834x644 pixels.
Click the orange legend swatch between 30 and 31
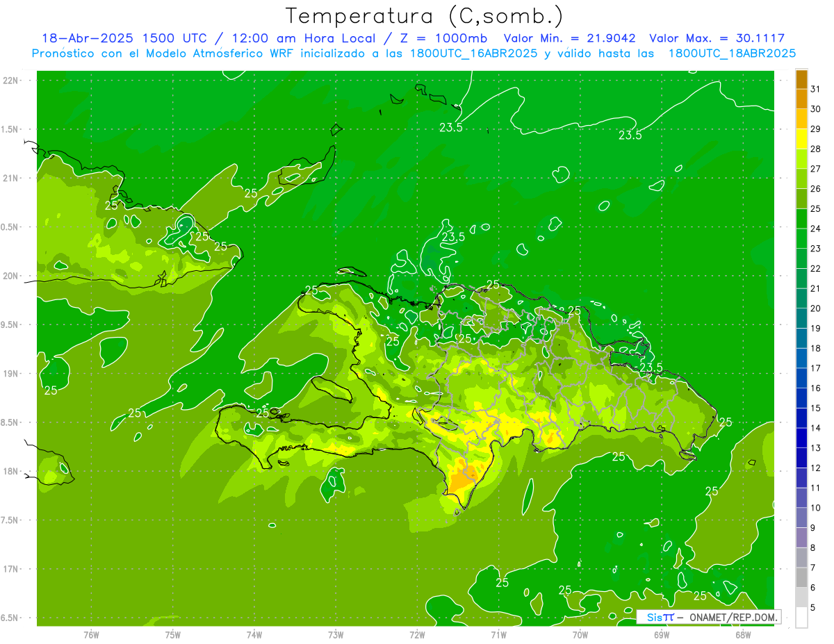[x=801, y=99]
